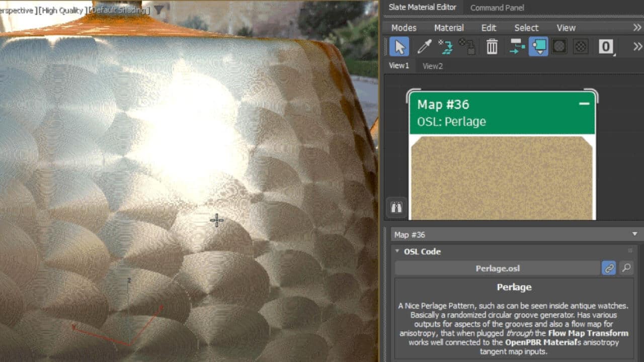644x362 pixels.
Task: Select Map #36 node title bar
Action: coord(502,113)
